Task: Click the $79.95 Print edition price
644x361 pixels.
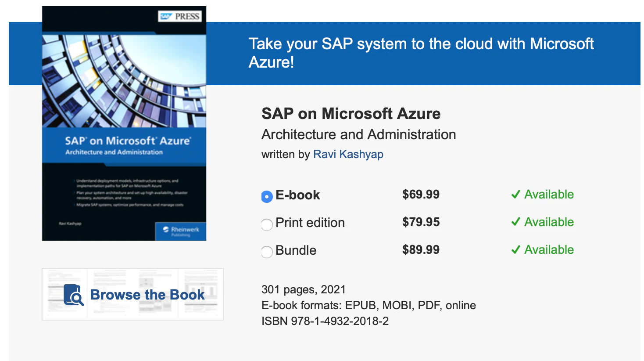Action: click(x=421, y=222)
